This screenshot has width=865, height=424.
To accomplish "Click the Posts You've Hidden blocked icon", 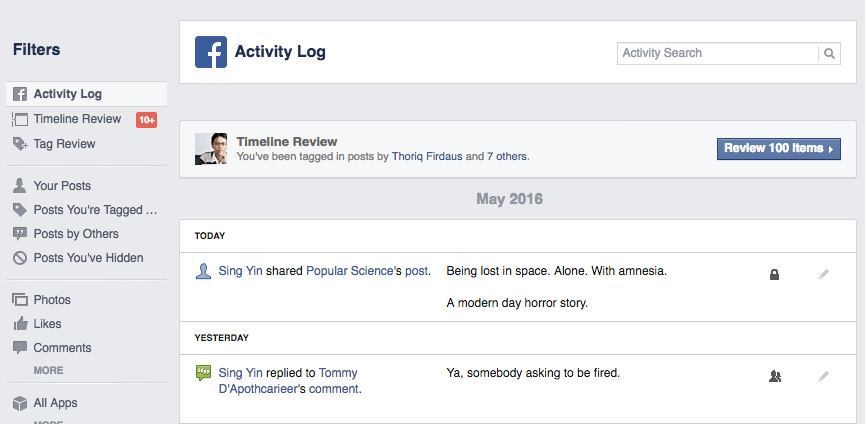I will [20, 258].
